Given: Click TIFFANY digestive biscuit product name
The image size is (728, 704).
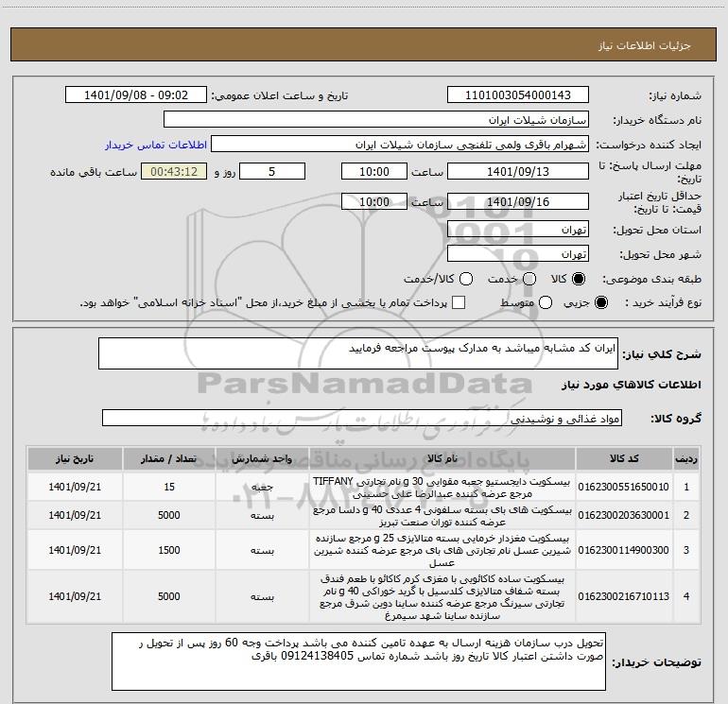Looking at the screenshot, I should [x=442, y=488].
